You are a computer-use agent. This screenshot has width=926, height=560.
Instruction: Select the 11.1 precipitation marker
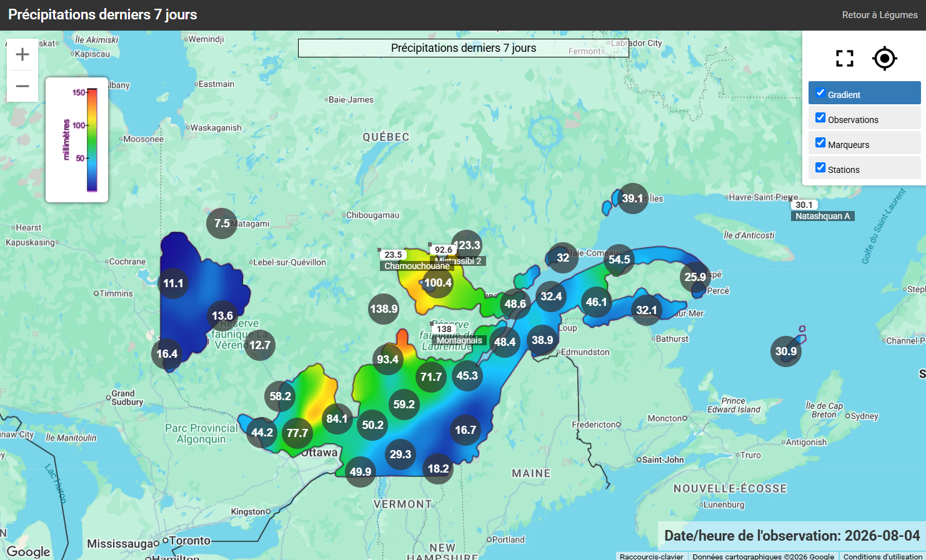pos(173,283)
